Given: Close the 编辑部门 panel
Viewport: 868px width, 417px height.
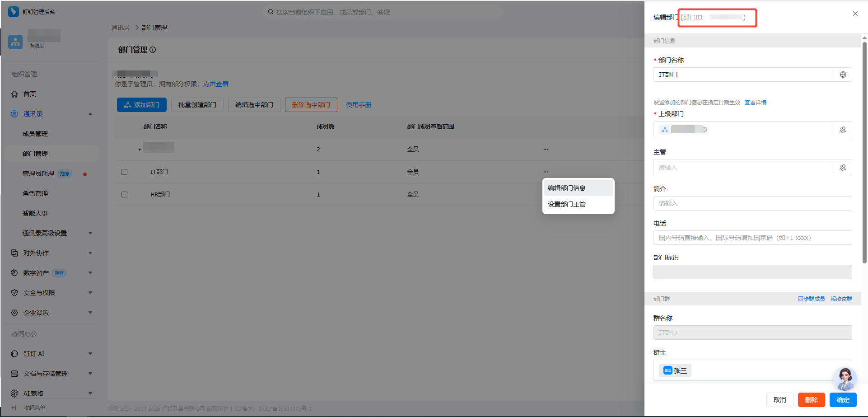Looking at the screenshot, I should point(855,14).
